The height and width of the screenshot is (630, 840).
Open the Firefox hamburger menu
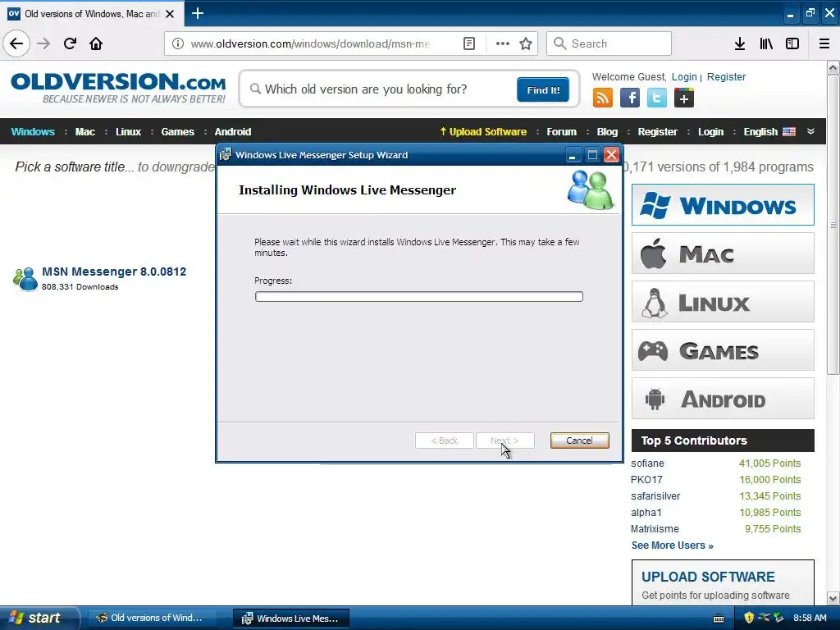[x=824, y=43]
